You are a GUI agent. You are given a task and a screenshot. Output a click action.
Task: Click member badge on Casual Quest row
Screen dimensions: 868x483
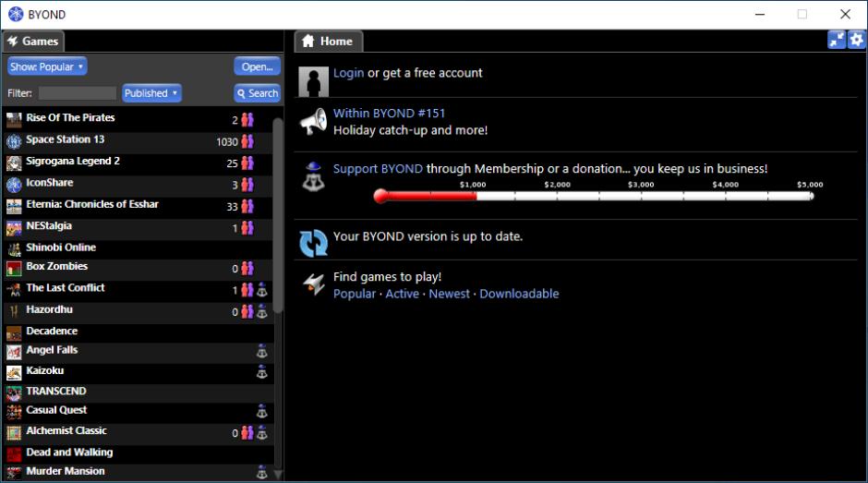[262, 412]
